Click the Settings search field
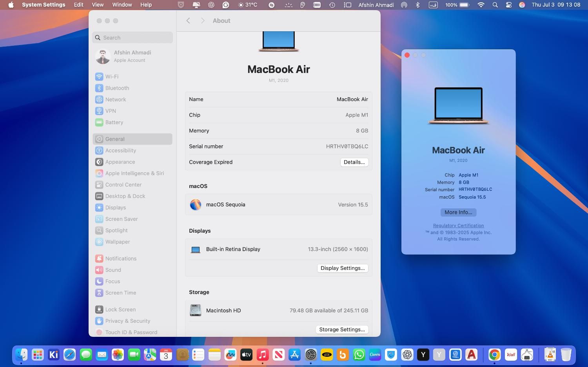Image resolution: width=588 pixels, height=367 pixels. (x=132, y=38)
